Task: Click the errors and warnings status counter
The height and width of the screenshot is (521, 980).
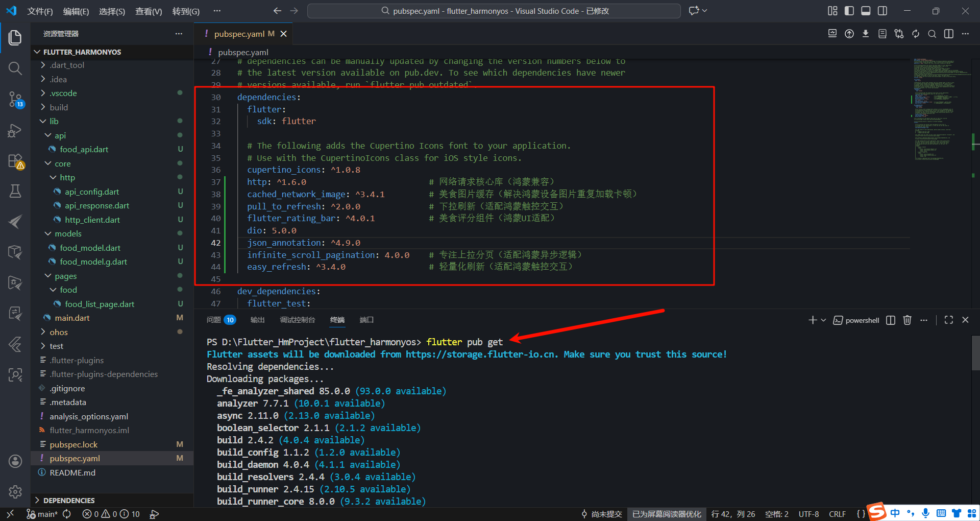Action: tap(111, 514)
